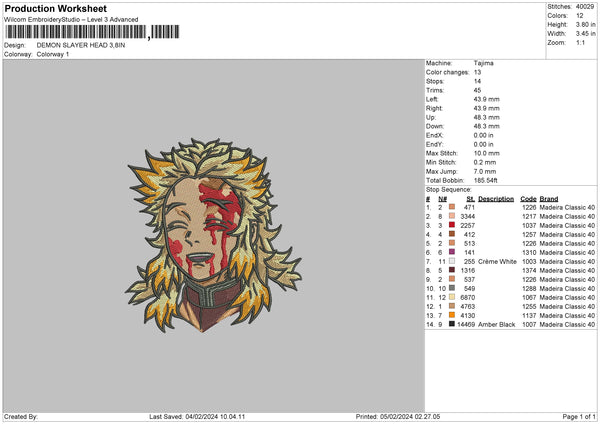Click the thread code "1007"
600x424 pixels.
pyautogui.click(x=529, y=325)
